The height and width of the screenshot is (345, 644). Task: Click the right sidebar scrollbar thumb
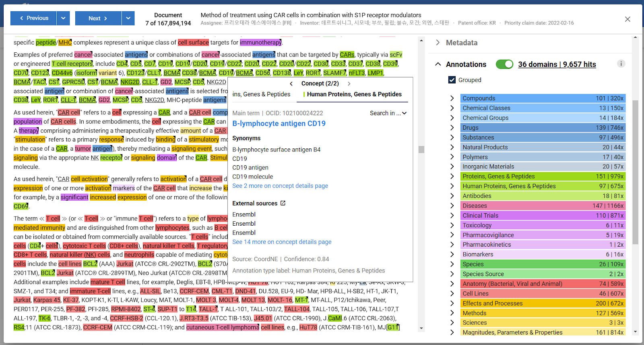636,172
